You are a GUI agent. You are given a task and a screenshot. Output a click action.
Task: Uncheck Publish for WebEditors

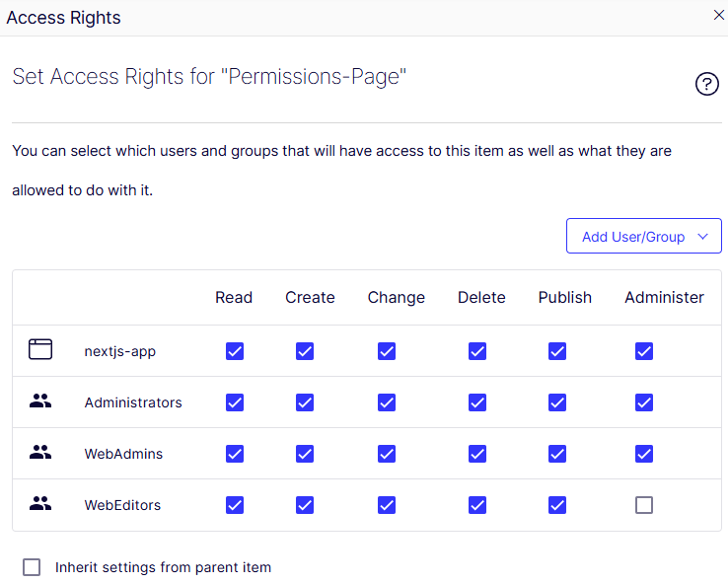[x=557, y=505]
